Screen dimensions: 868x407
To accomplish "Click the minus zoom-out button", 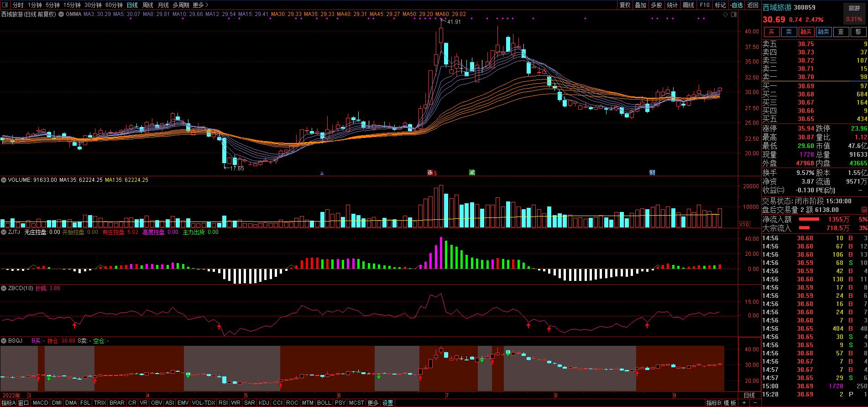I will coord(754,403).
